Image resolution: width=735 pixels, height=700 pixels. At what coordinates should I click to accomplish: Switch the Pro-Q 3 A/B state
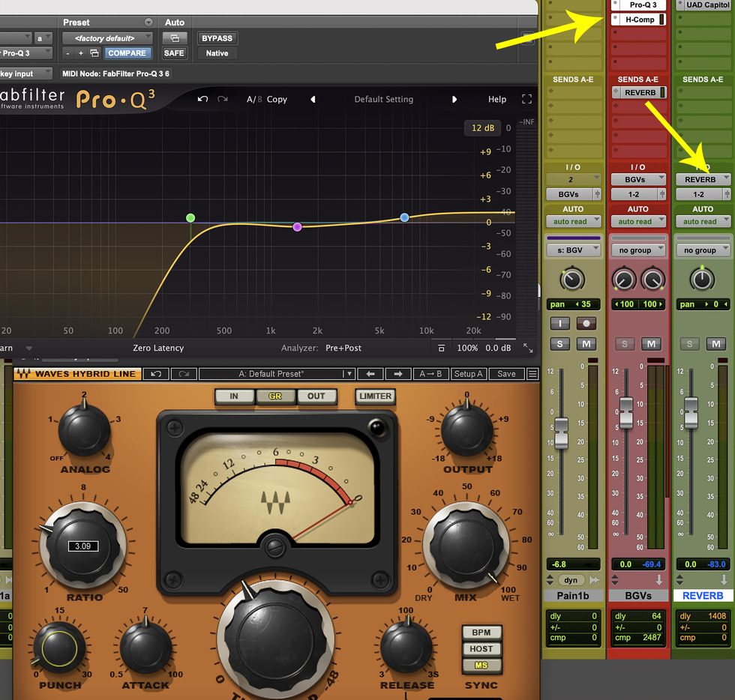tap(254, 100)
